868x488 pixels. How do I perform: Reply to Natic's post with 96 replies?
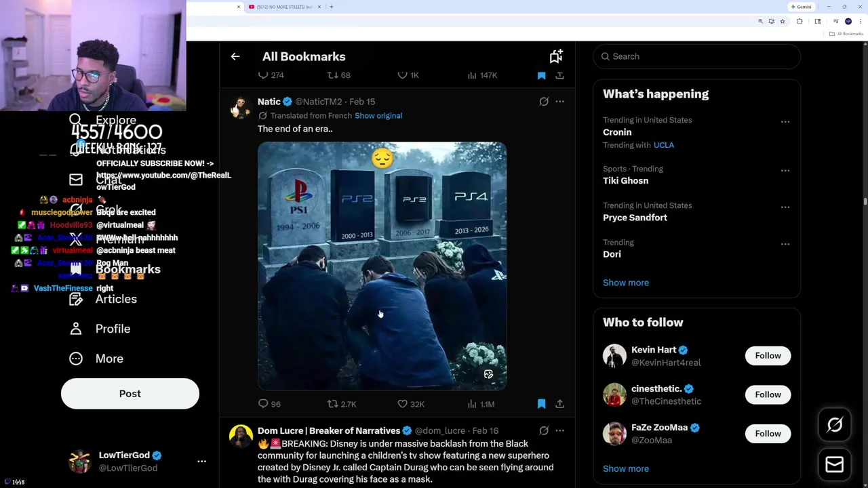[x=269, y=404]
